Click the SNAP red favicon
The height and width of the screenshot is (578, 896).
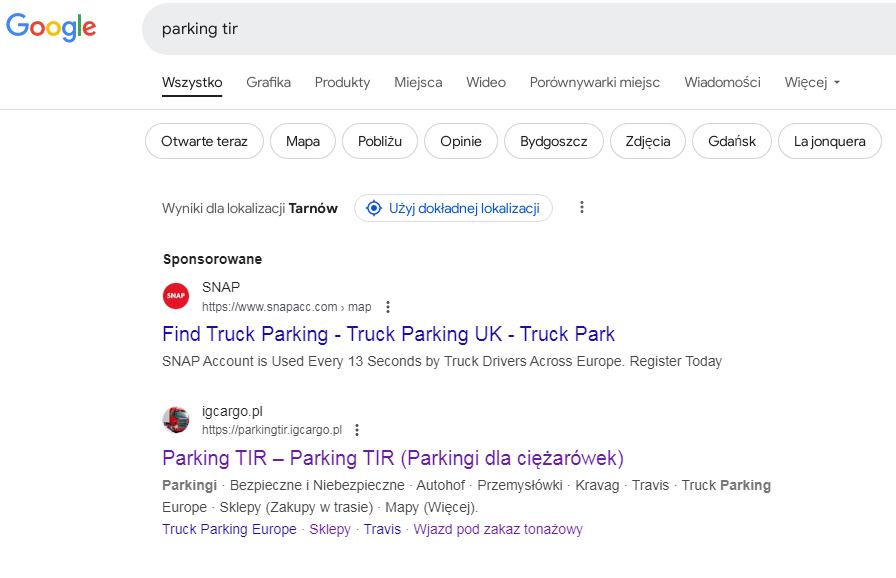click(x=176, y=296)
